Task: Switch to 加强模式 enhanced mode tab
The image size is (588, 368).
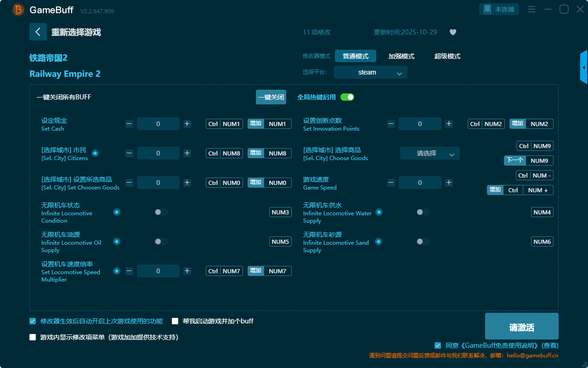Action: (x=401, y=56)
